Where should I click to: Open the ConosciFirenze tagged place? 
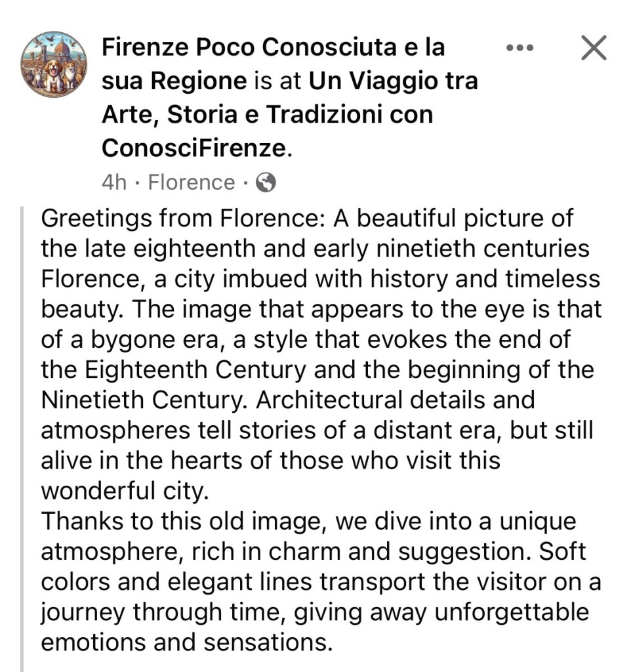pyautogui.click(x=193, y=148)
